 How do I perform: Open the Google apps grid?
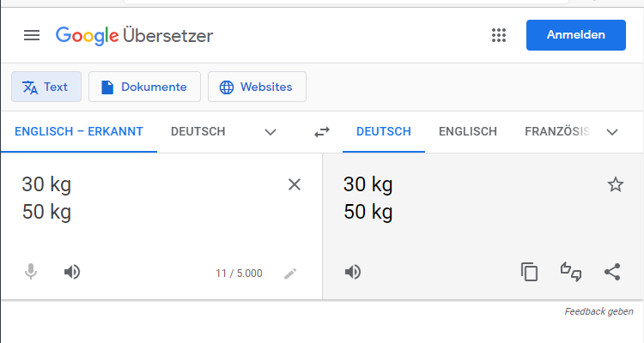(499, 35)
